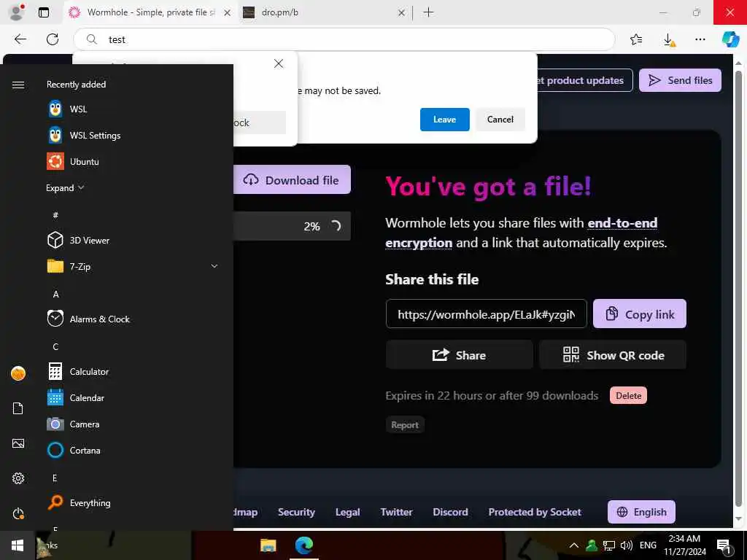Click Microsoft Edge taskbar icon
Viewport: 747px width, 560px height.
click(304, 545)
